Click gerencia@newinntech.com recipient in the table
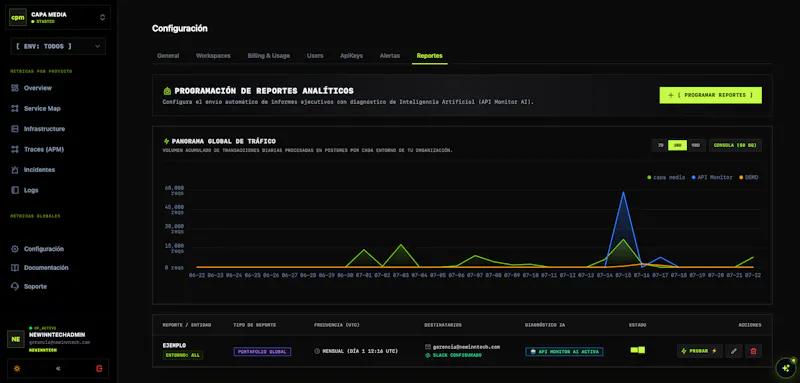The width and height of the screenshot is (800, 383). pyautogui.click(x=466, y=347)
